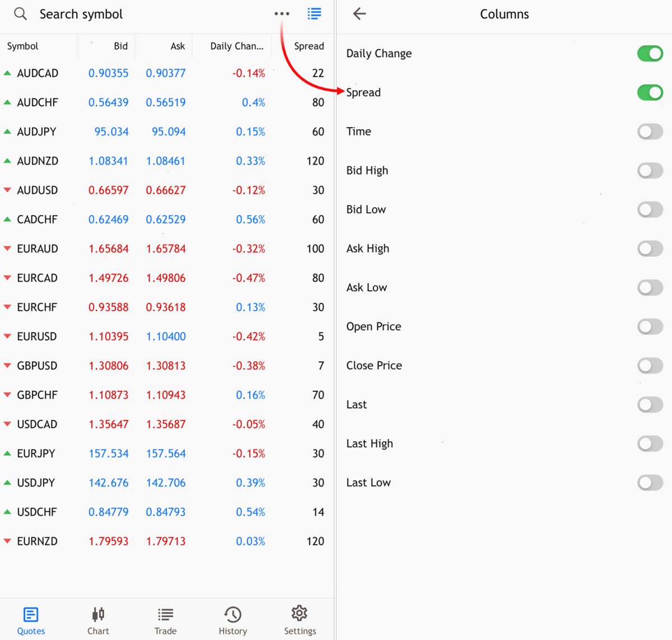Enable the Time column toggle
Viewport: 672px width, 640px height.
click(x=650, y=132)
